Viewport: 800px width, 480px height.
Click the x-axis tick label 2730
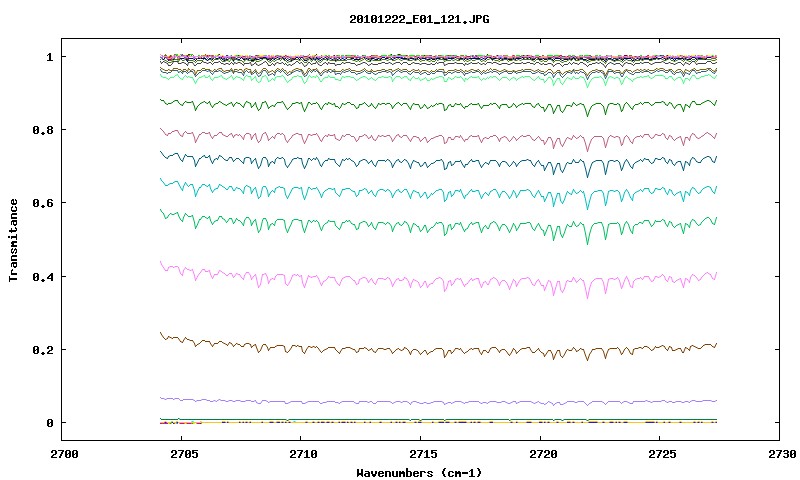pos(782,454)
